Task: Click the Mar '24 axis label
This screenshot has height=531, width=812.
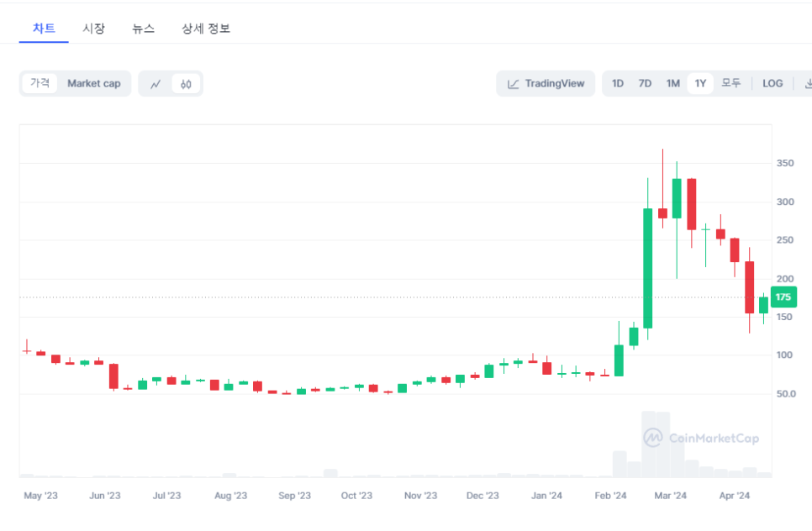Action: click(670, 495)
